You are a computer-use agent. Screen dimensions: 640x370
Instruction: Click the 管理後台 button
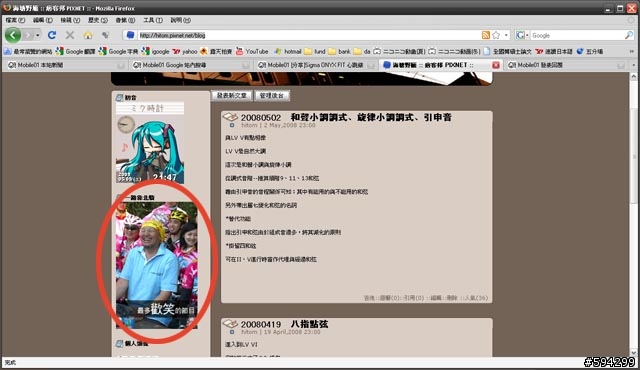(x=272, y=95)
